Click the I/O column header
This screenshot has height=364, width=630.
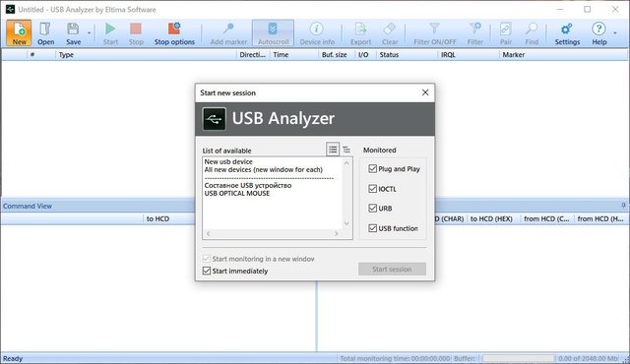pyautogui.click(x=365, y=54)
